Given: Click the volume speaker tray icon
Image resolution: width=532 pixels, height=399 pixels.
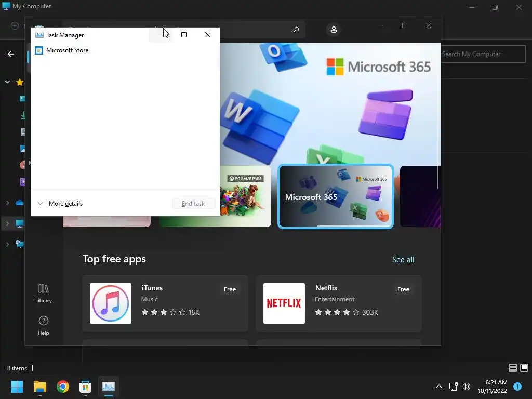Looking at the screenshot, I should pyautogui.click(x=466, y=387).
